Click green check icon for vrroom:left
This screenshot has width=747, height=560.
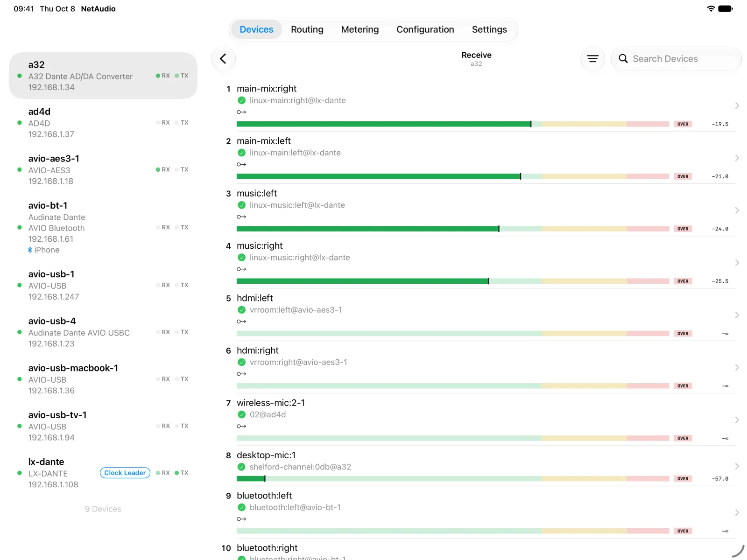coord(241,310)
